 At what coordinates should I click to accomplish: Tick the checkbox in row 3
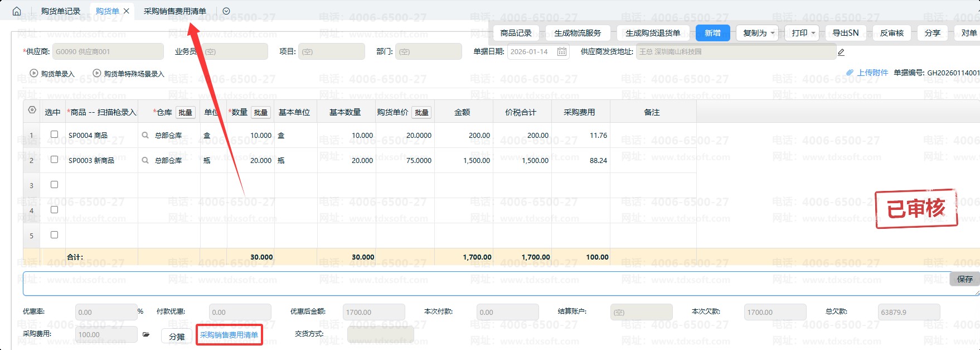pos(54,185)
